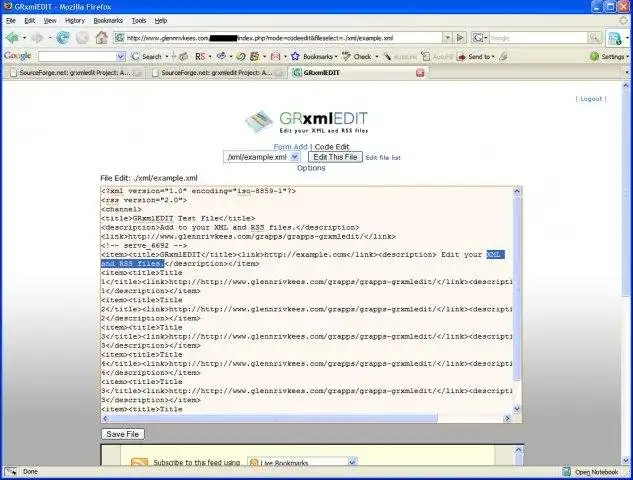The height and width of the screenshot is (480, 633).
Task: Go back with the green Back arrow
Action: [12, 38]
